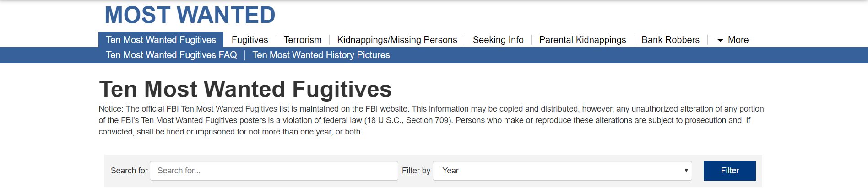The width and height of the screenshot is (868, 188).
Task: Open Ten Most Wanted History Pictures
Action: click(x=321, y=55)
